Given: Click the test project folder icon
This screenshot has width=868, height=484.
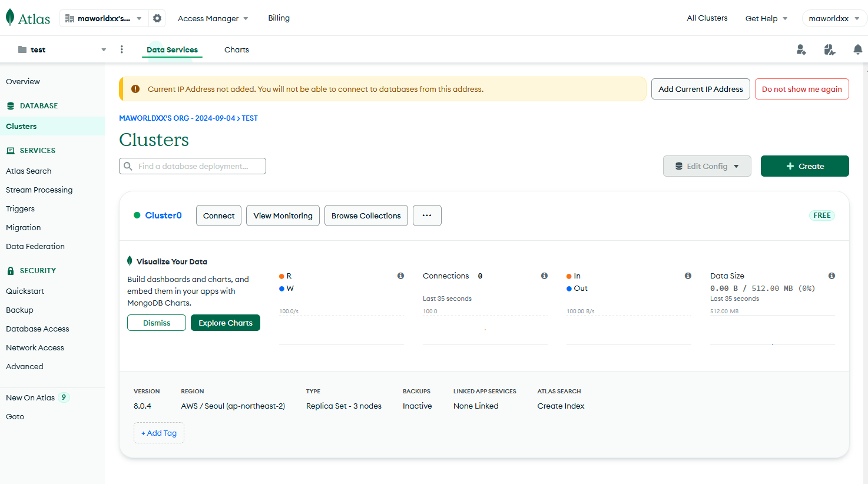Looking at the screenshot, I should point(22,49).
